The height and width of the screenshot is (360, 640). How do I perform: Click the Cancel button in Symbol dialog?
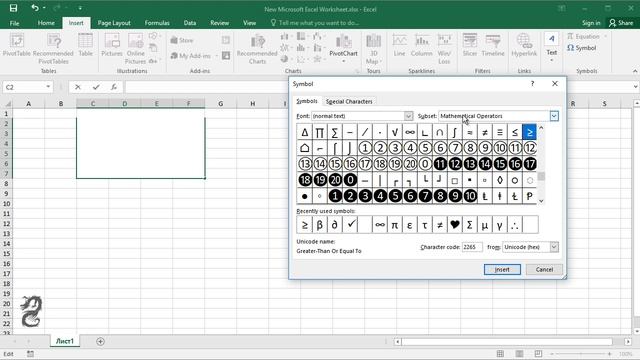(x=544, y=269)
